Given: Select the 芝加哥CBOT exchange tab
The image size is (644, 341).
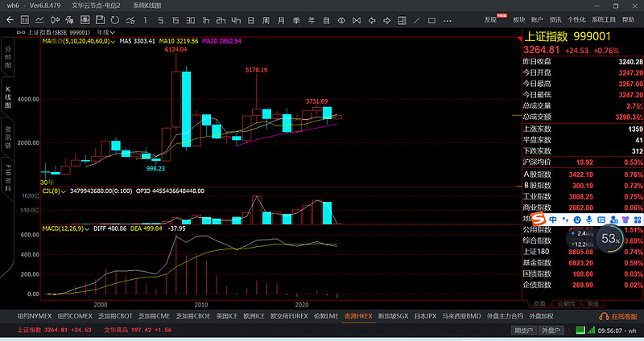Looking at the screenshot, I should [x=115, y=316].
